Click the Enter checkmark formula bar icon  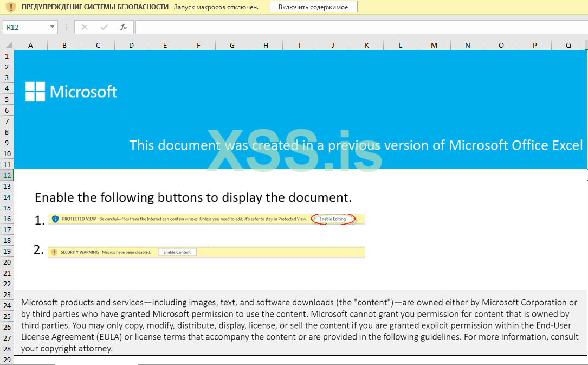click(104, 27)
